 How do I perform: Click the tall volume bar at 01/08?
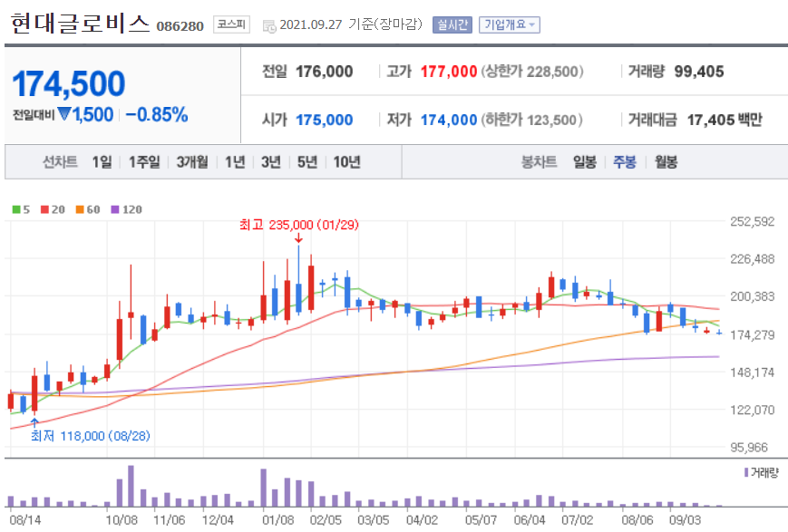(x=263, y=488)
